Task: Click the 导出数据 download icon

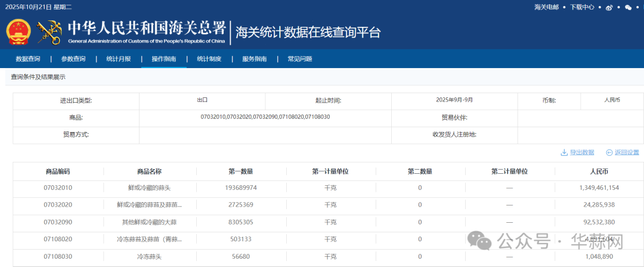Action: (x=564, y=152)
